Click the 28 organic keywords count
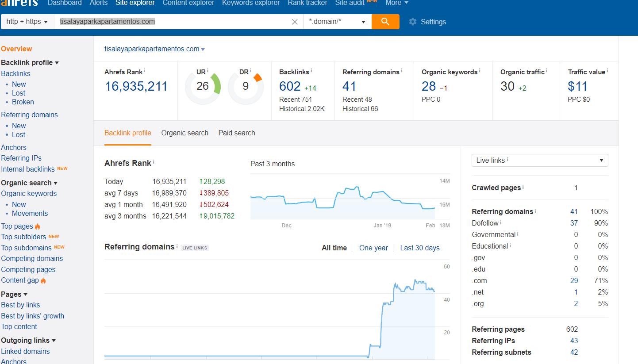Image resolution: width=638 pixels, height=364 pixels. point(429,86)
